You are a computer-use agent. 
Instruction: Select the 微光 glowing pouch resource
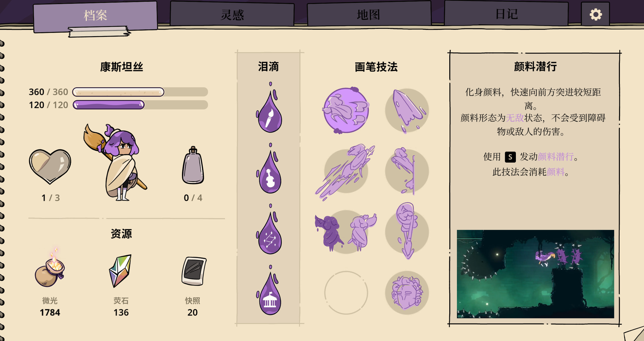tap(50, 267)
